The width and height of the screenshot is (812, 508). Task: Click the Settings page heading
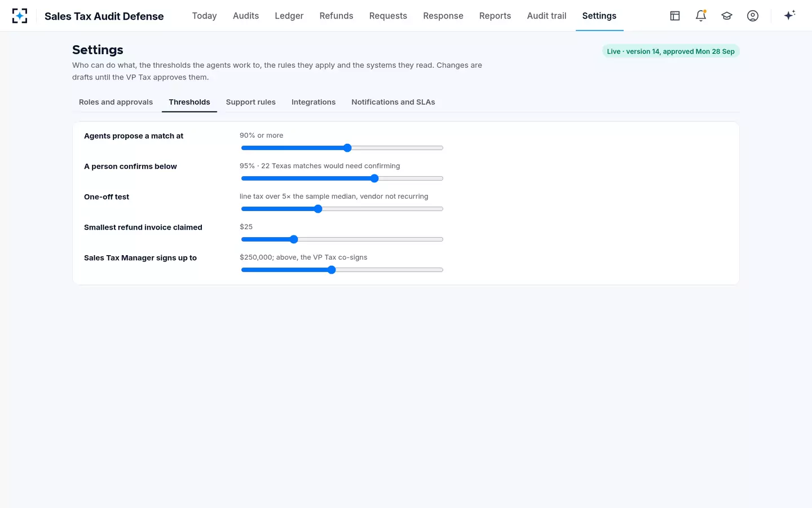98,50
